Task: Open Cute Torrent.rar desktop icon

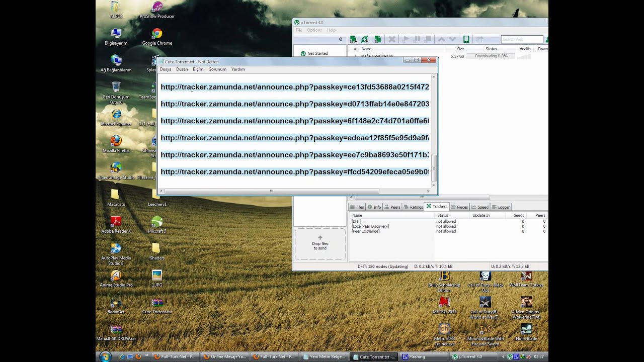Action: pyautogui.click(x=157, y=306)
